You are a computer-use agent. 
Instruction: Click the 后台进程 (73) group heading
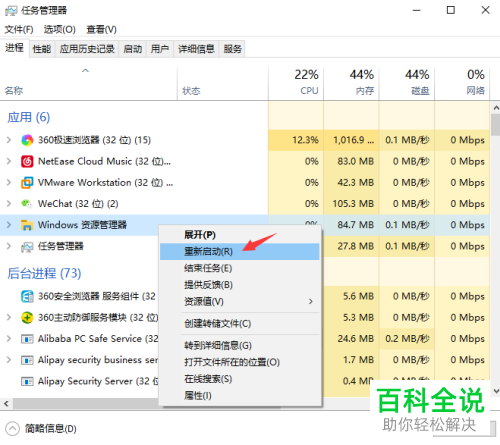tap(44, 273)
